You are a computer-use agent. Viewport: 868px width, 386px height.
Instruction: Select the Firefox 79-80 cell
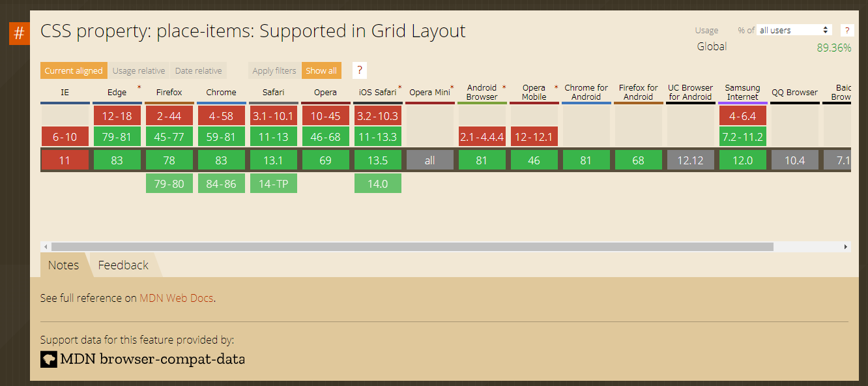tap(169, 184)
